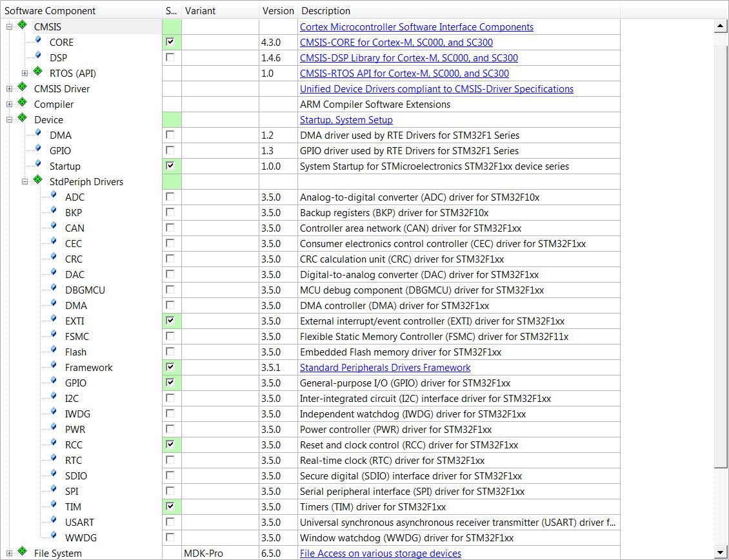Click the scrollbar up arrow
The width and height of the screenshot is (729, 560).
click(721, 26)
